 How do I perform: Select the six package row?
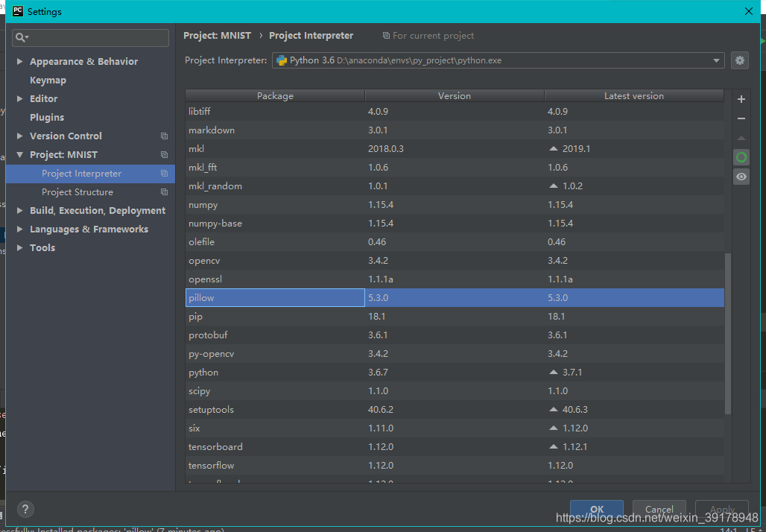click(x=455, y=428)
